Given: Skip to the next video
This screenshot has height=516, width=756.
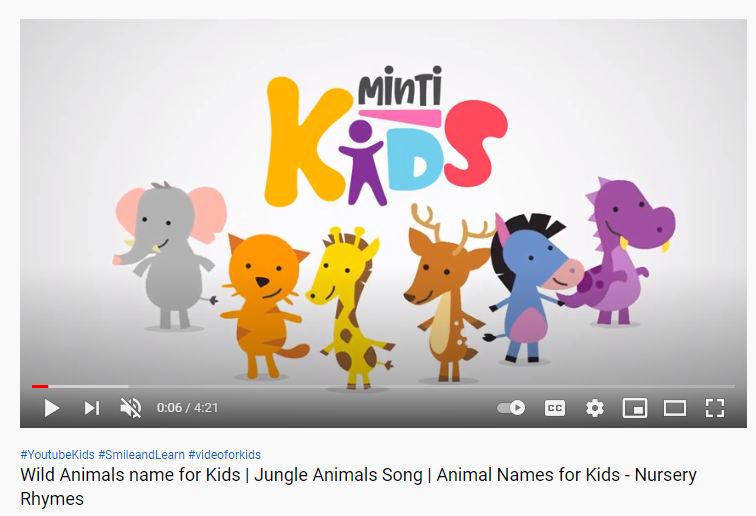Looking at the screenshot, I should click(x=92, y=408).
